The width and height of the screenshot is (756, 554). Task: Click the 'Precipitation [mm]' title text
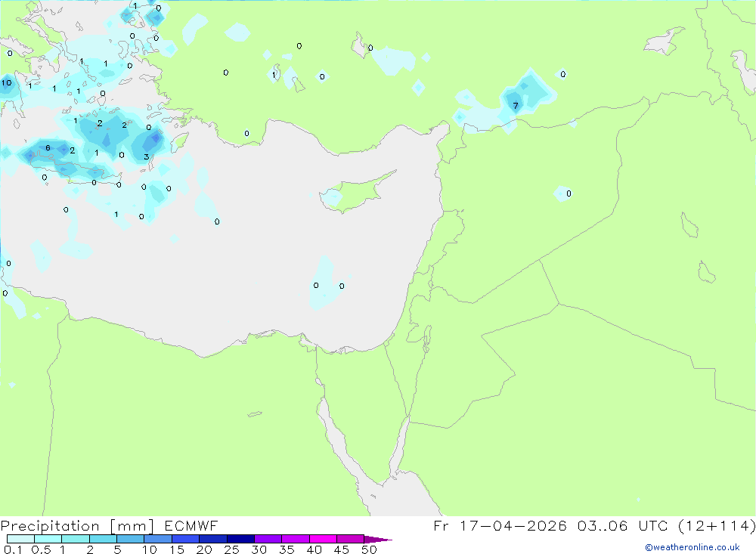(77, 525)
